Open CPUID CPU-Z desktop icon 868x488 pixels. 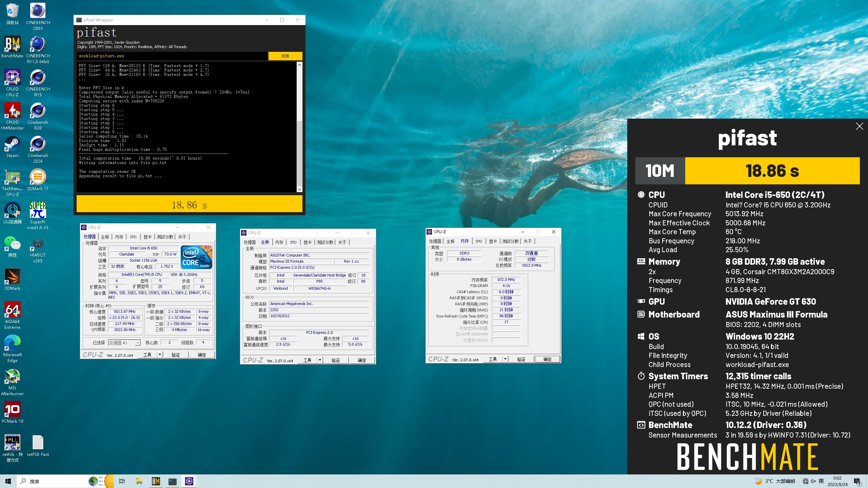[x=13, y=83]
